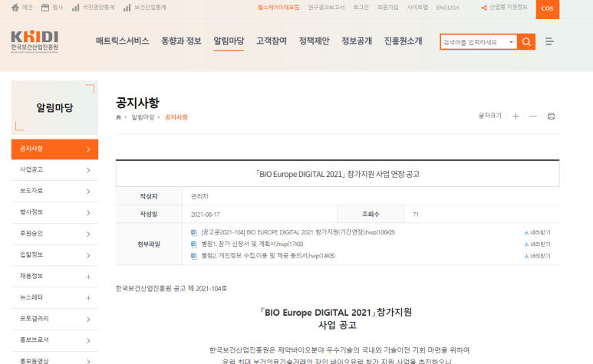Click 회원가입 link
The width and height of the screenshot is (593, 364).
tap(387, 8)
